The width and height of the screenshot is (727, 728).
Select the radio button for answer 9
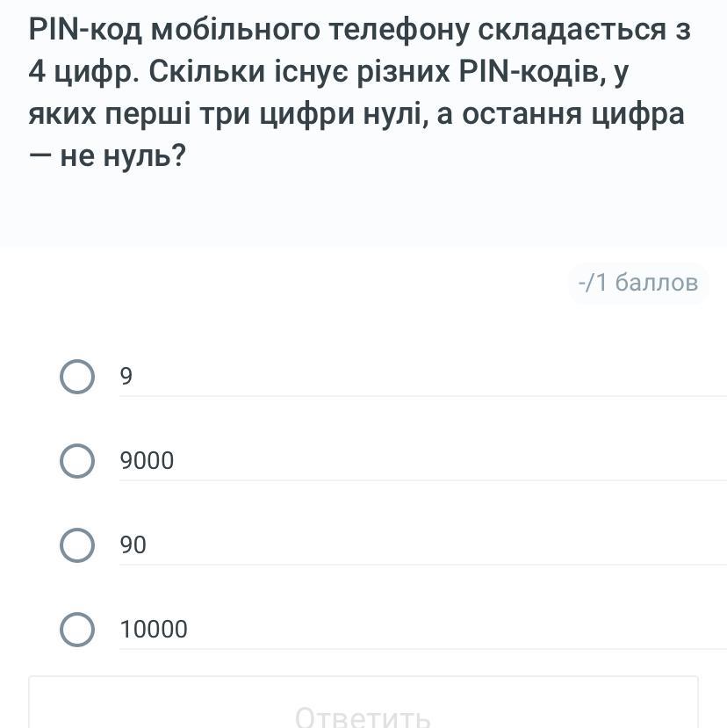[x=77, y=377]
